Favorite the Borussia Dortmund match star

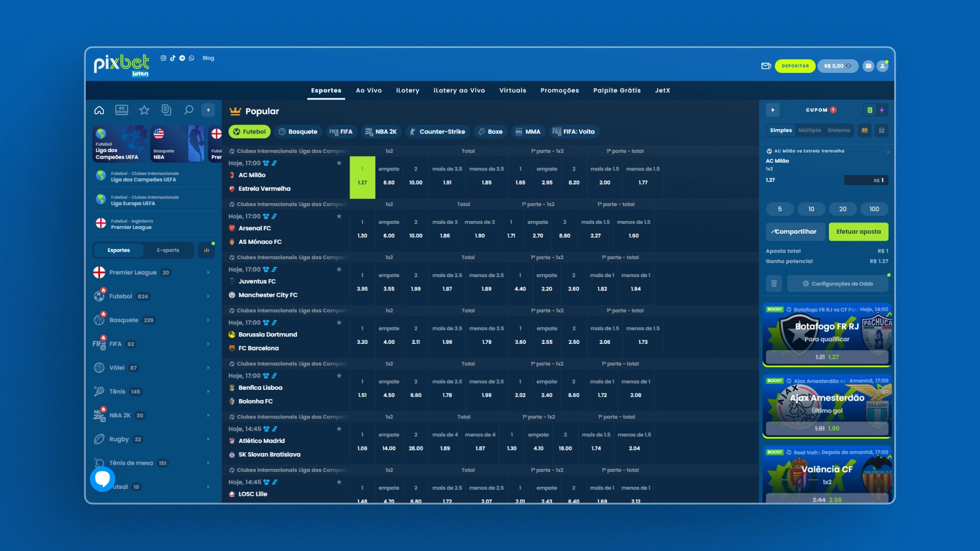point(339,322)
